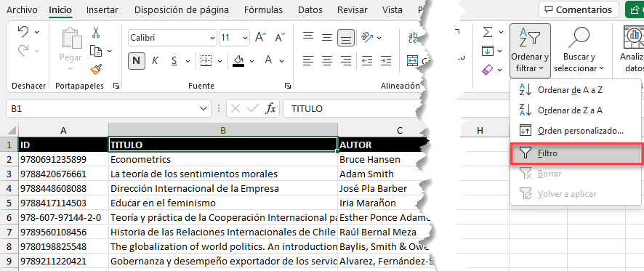The width and height of the screenshot is (644, 271).
Task: Choose Ordenar de Z a A
Action: click(576, 110)
